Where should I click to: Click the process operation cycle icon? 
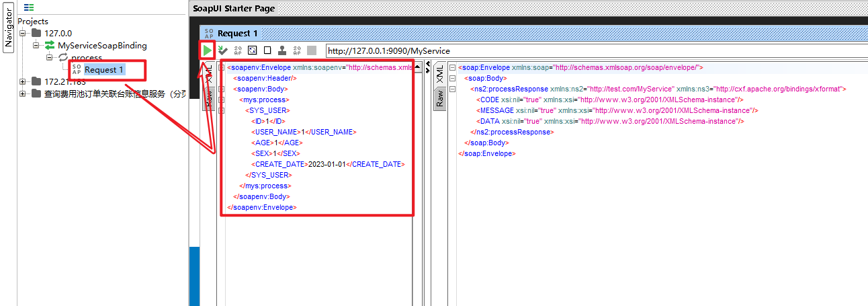coord(64,58)
